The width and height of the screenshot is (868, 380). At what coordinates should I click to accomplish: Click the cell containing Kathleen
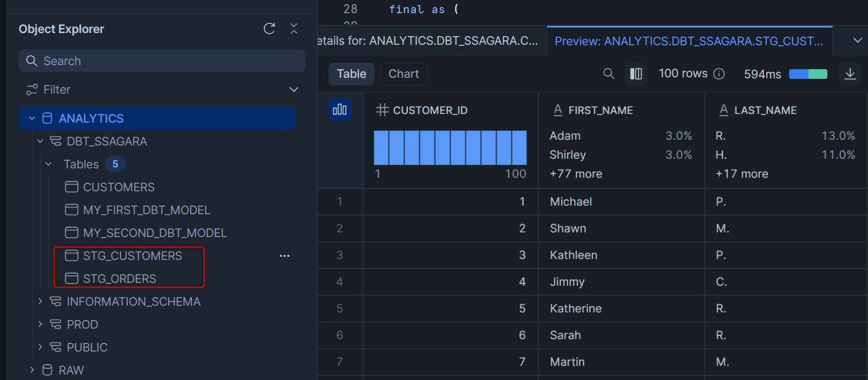click(621, 255)
